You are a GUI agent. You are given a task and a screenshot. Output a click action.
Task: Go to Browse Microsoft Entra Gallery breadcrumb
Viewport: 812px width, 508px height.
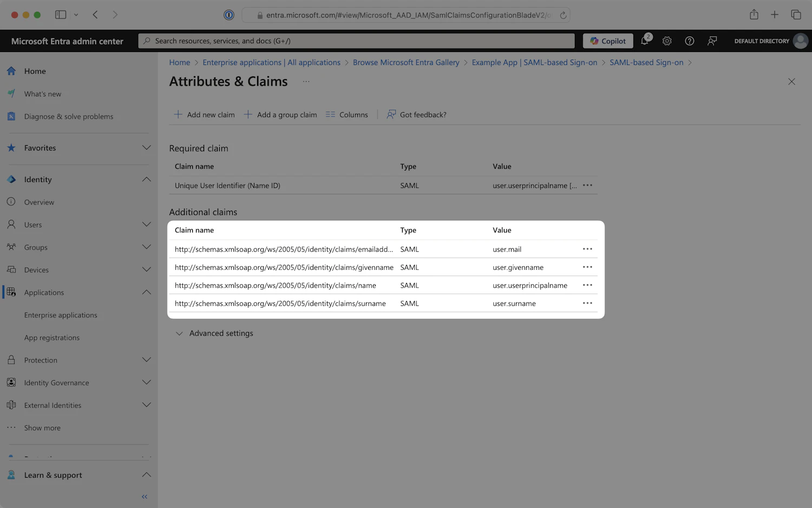(x=406, y=62)
